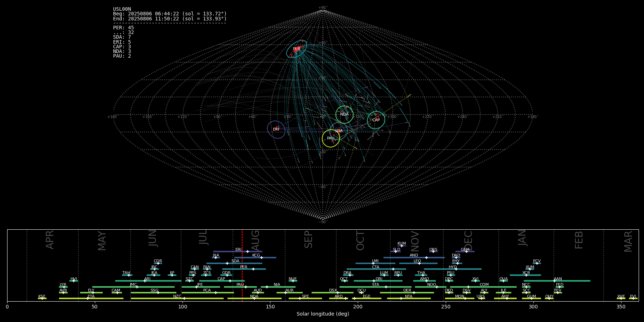Click the 'PAU: 2' count entry

pyautogui.click(x=122, y=56)
